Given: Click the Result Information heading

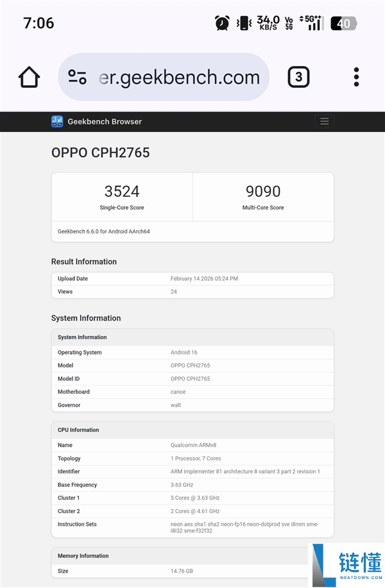Looking at the screenshot, I should [84, 262].
